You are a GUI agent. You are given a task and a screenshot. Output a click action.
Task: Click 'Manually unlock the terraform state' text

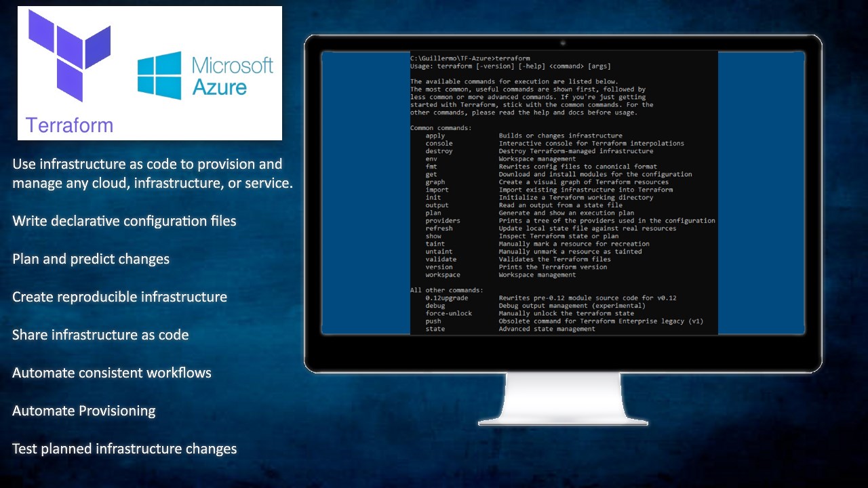[567, 313]
